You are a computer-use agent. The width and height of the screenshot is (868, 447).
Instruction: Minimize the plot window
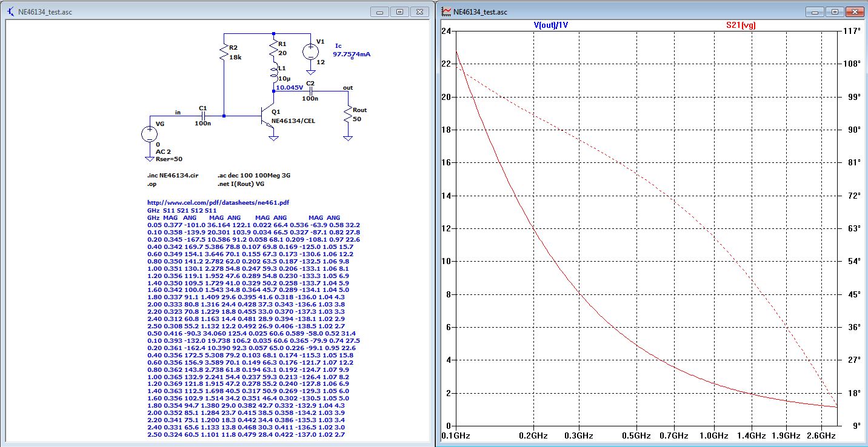pos(815,12)
